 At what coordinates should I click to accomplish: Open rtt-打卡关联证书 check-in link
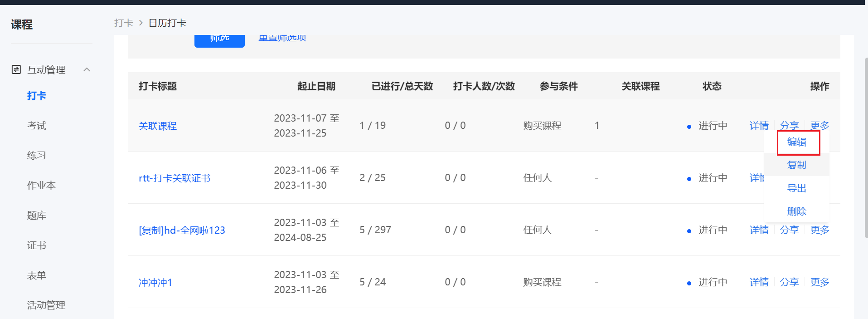click(x=175, y=178)
